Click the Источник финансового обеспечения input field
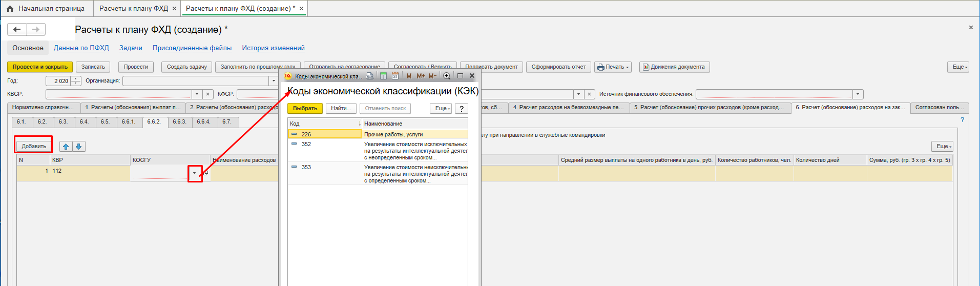Screen dimensions: 980x286 click(774, 94)
